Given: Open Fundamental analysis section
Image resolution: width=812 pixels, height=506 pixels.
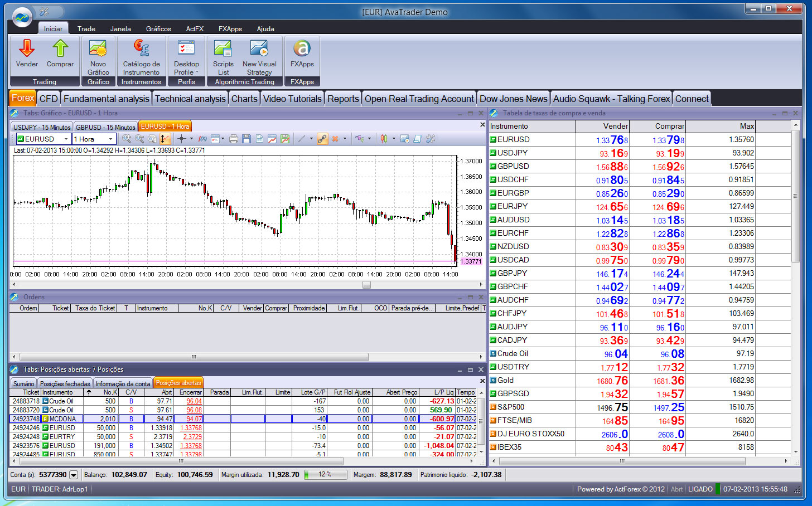Looking at the screenshot, I should pos(106,99).
